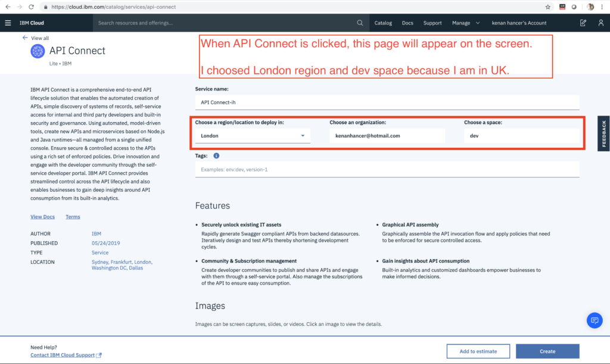610x364 pixels.
Task: Click the browser address bar URL
Action: pos(114,7)
